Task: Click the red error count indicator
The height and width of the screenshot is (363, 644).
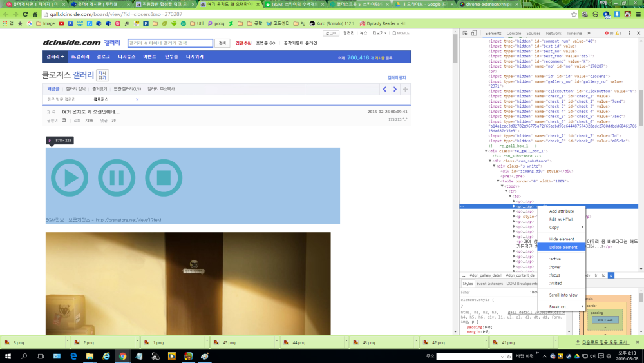Action: (609, 33)
